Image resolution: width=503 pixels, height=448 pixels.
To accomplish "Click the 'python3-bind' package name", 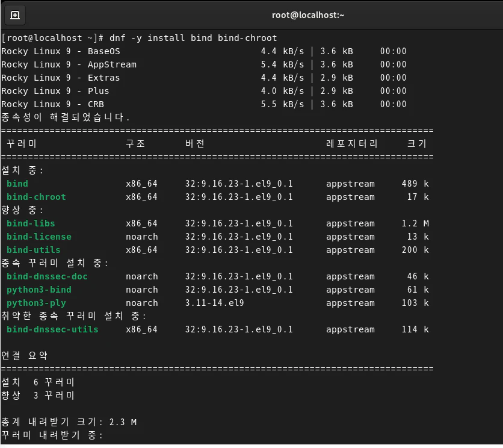I will [x=39, y=290].
